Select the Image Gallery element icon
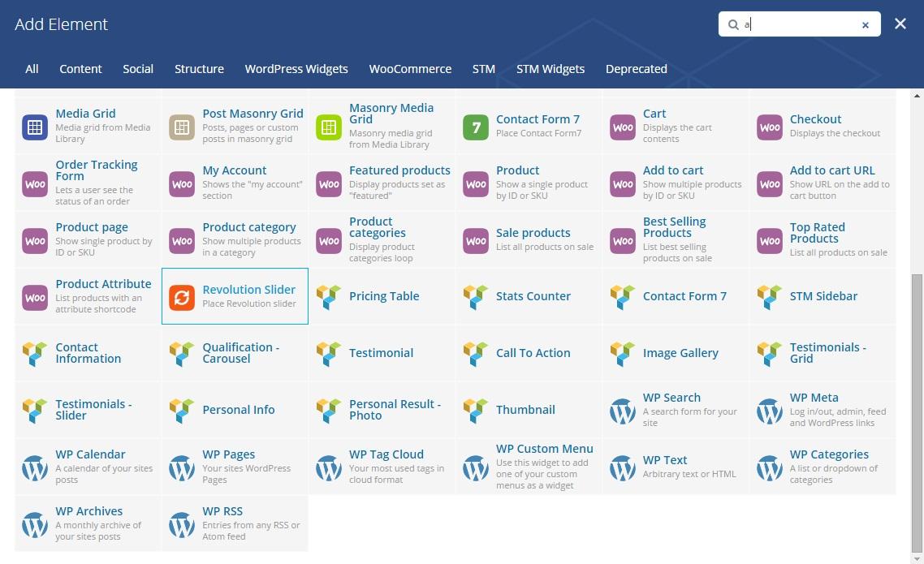 coord(623,354)
